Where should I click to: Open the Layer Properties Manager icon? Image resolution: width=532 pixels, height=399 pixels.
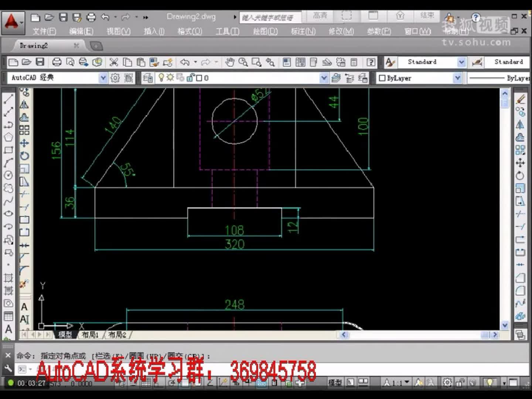pos(147,78)
